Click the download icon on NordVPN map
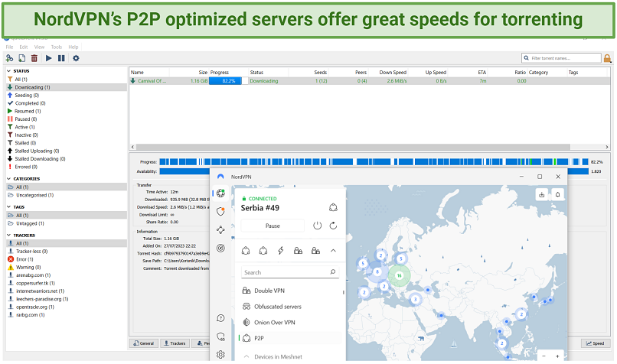The height and width of the screenshot is (364, 617). [x=542, y=194]
